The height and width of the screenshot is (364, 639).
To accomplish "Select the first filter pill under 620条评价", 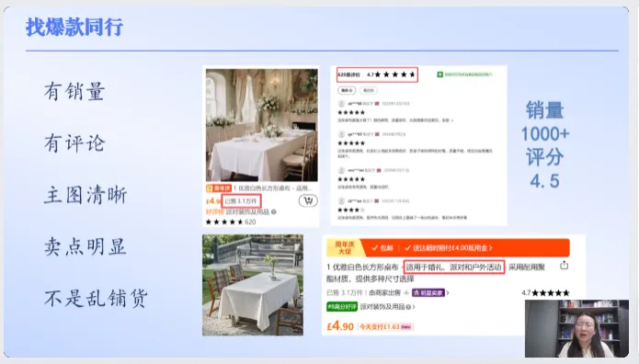I will tap(347, 90).
